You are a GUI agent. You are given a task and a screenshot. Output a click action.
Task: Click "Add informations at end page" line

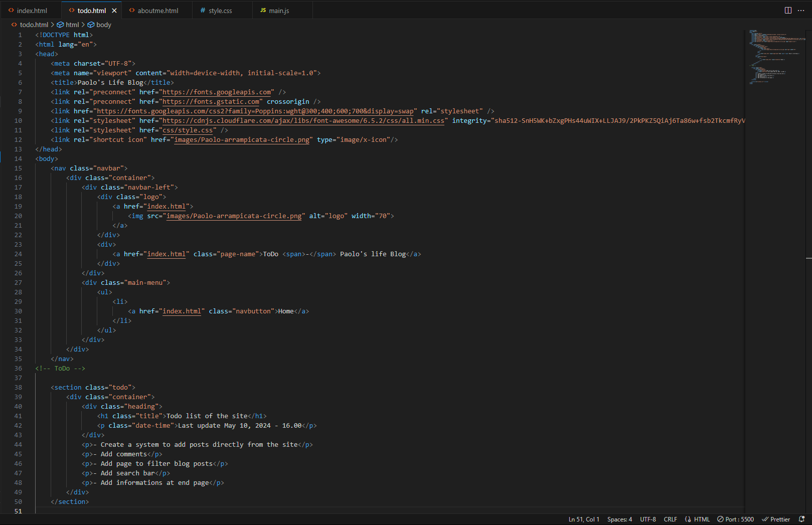pos(153,483)
